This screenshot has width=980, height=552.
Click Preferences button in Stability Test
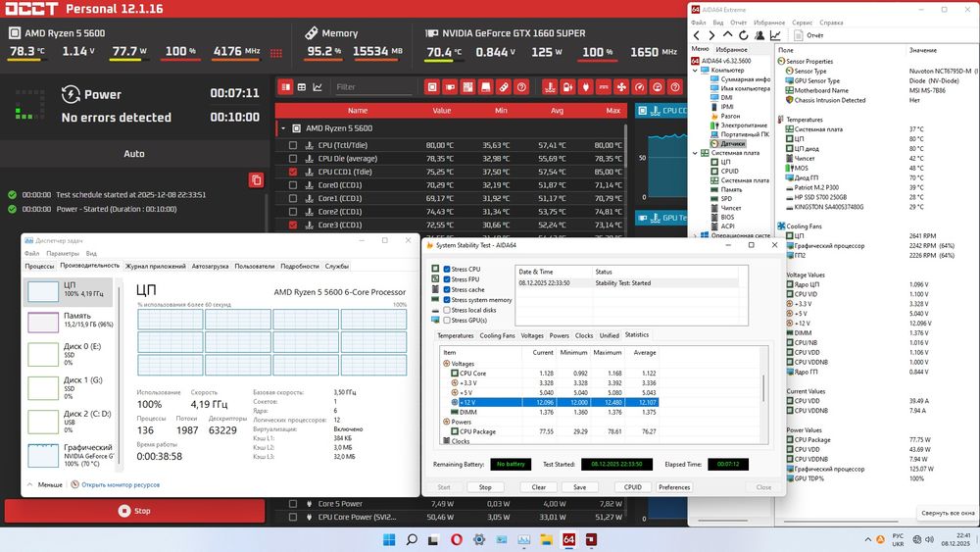tap(674, 487)
